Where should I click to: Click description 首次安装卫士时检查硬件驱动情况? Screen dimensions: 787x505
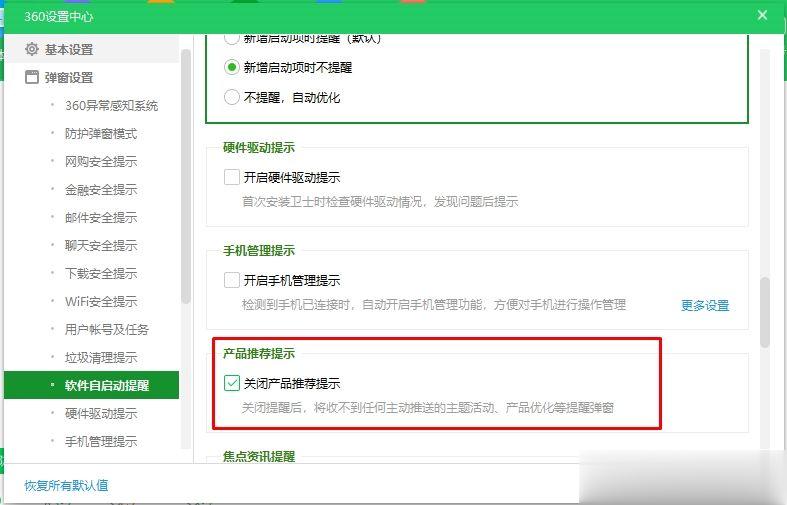click(x=380, y=202)
